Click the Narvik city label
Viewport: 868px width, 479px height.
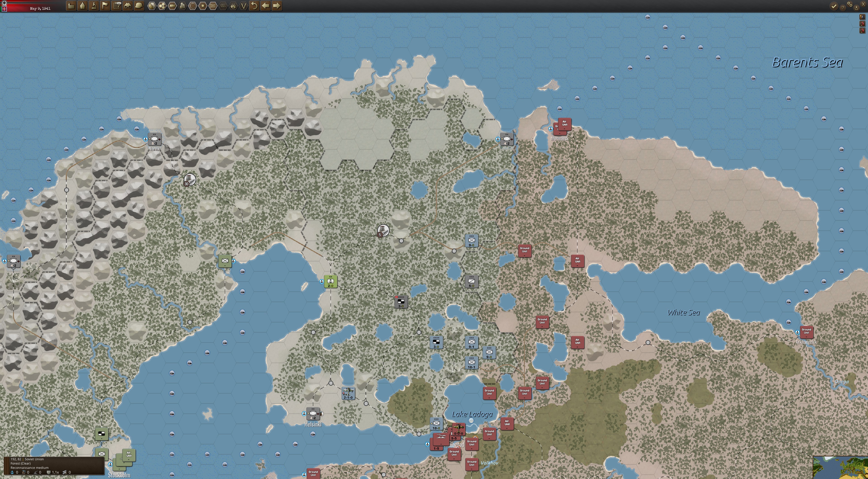coord(154,149)
